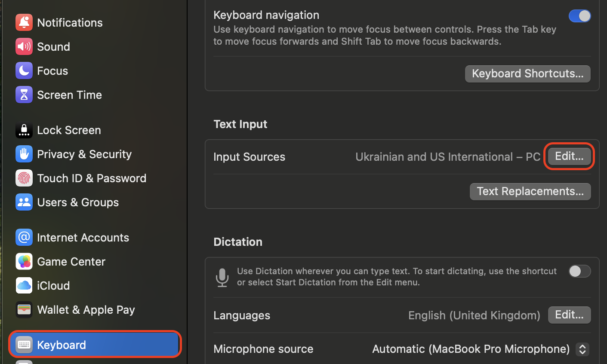Open Privacy & Security settings icon
Screen dimensions: 607x364
pos(24,154)
